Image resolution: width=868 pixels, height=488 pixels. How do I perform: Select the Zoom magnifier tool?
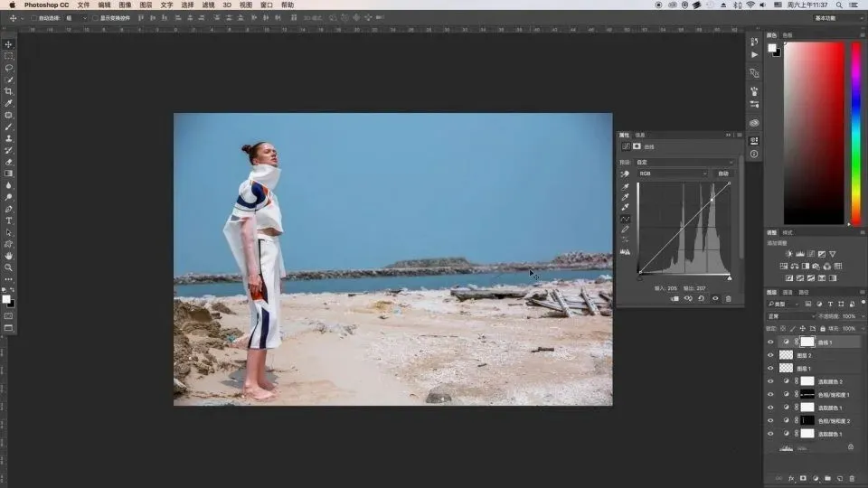9,267
